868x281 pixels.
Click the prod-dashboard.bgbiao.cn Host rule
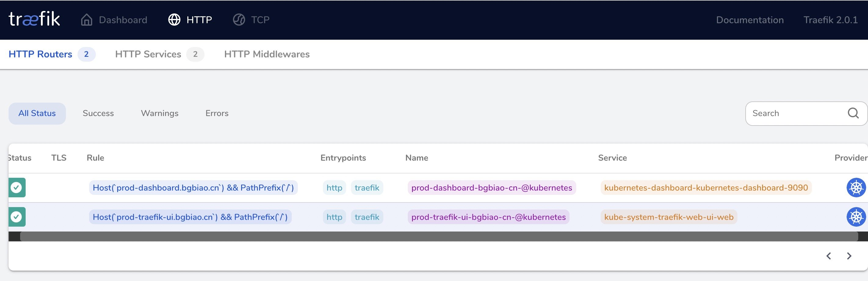coord(193,188)
